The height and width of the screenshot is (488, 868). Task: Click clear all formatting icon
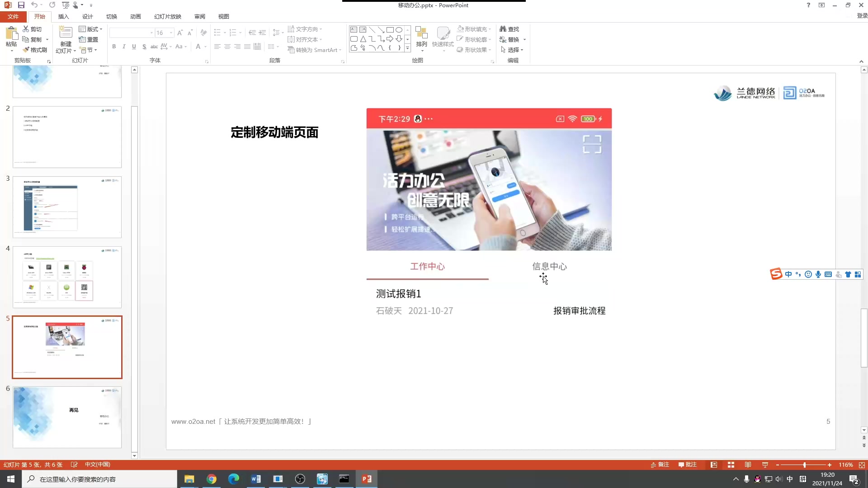point(204,33)
